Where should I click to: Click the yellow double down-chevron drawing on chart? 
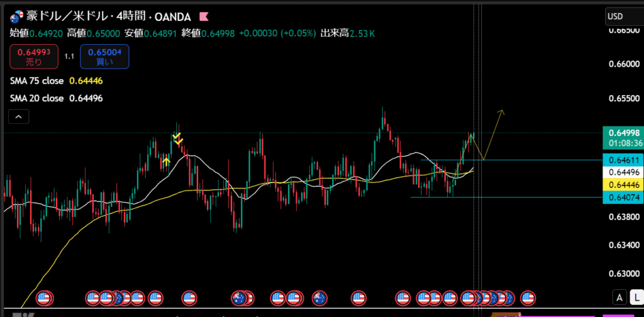[178, 139]
